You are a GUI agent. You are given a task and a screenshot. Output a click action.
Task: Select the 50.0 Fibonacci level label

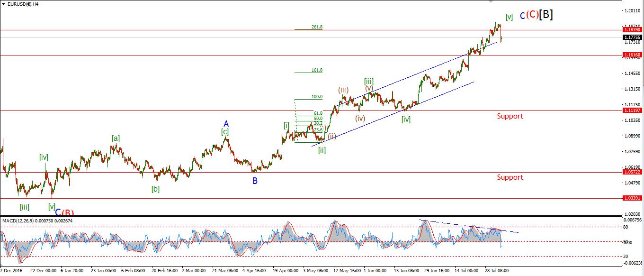coord(318,119)
